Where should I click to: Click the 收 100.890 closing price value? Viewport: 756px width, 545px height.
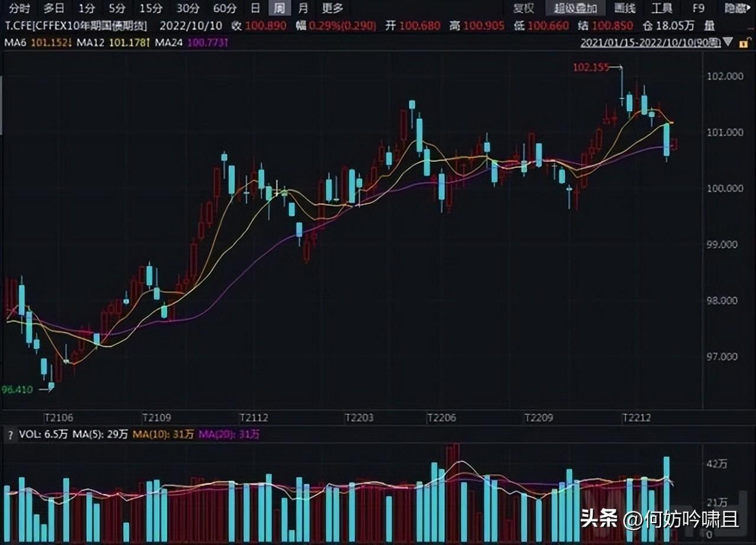(259, 25)
